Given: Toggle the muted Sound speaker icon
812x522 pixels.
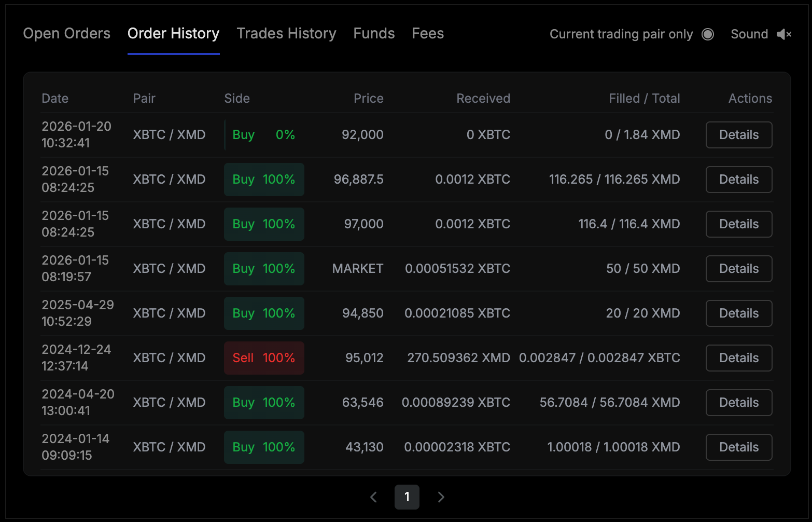Looking at the screenshot, I should click(x=783, y=34).
